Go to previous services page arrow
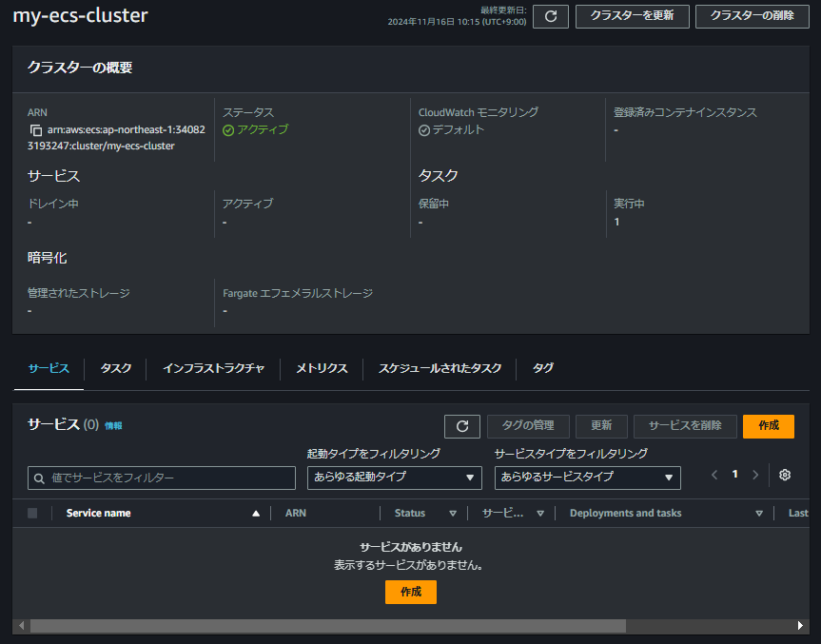The width and height of the screenshot is (821, 644). [x=714, y=475]
